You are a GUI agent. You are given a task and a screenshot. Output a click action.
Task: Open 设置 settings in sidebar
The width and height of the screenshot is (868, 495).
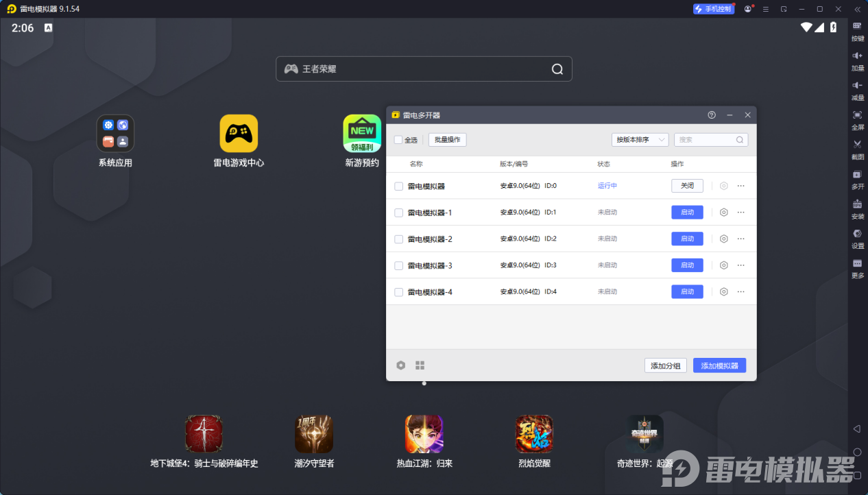[x=858, y=238]
